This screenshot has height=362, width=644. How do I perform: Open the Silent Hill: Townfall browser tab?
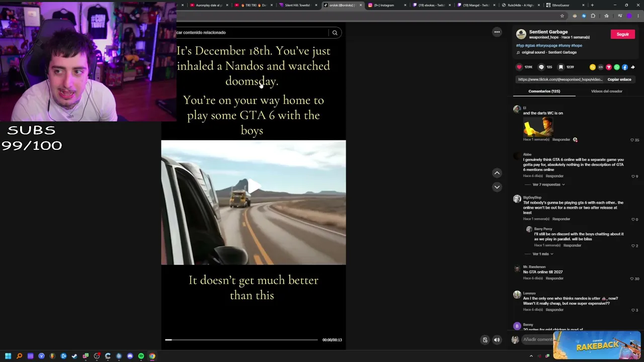click(298, 5)
